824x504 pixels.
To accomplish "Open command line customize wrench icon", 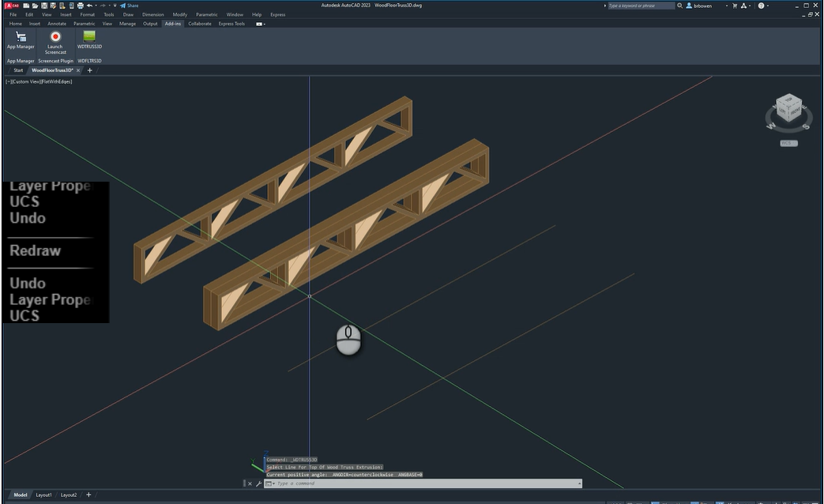I will pos(258,483).
